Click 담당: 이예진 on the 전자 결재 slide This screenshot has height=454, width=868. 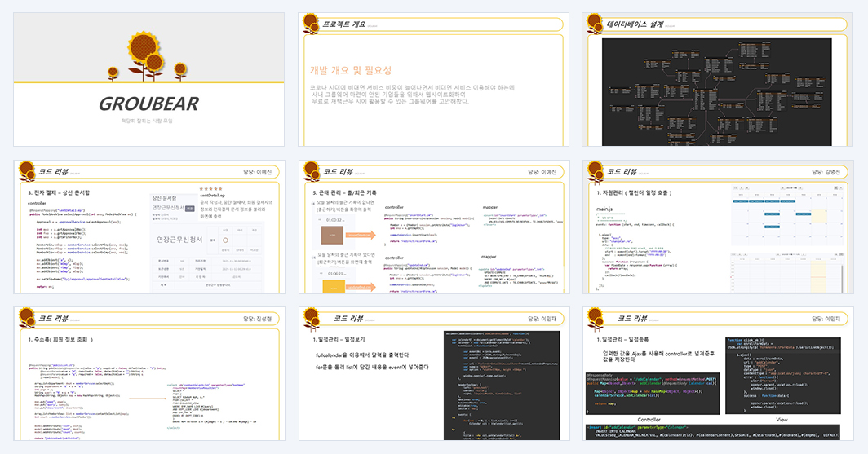258,172
